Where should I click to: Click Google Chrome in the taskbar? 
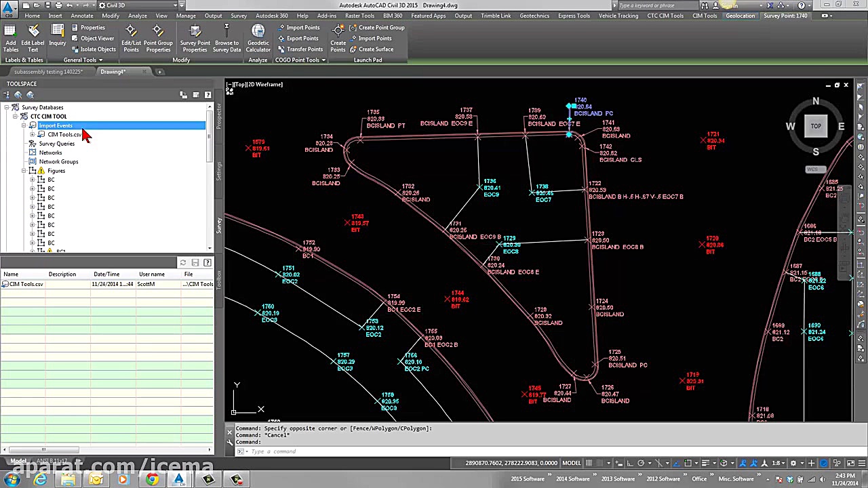(151, 480)
